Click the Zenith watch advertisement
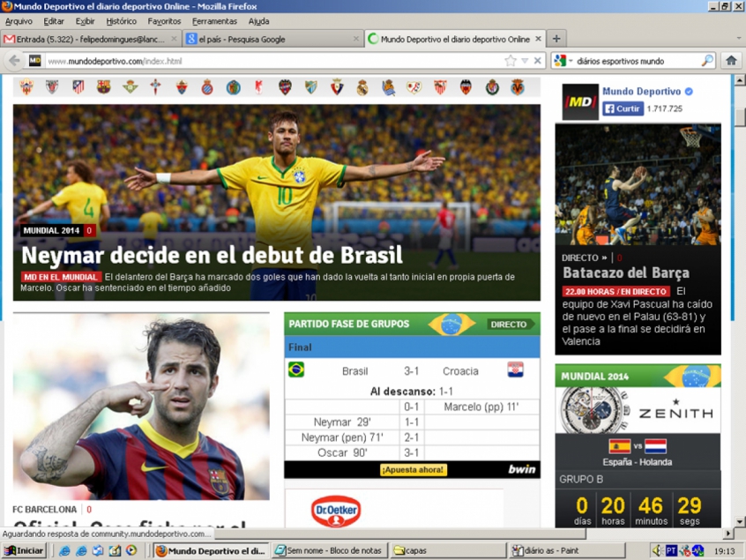Image resolution: width=746 pixels, height=560 pixels. 638,410
